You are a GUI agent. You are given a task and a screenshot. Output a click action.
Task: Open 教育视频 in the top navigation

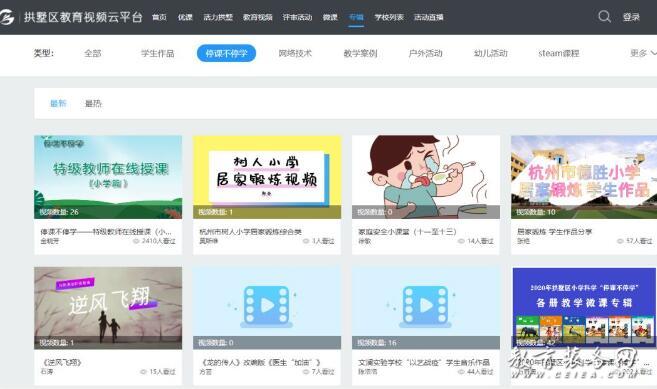[258, 17]
